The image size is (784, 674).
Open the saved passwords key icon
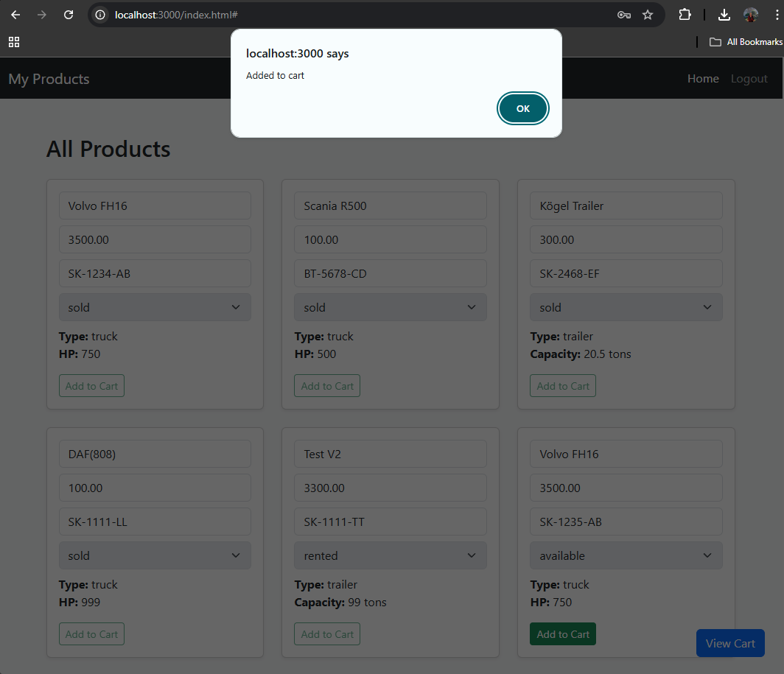click(623, 15)
